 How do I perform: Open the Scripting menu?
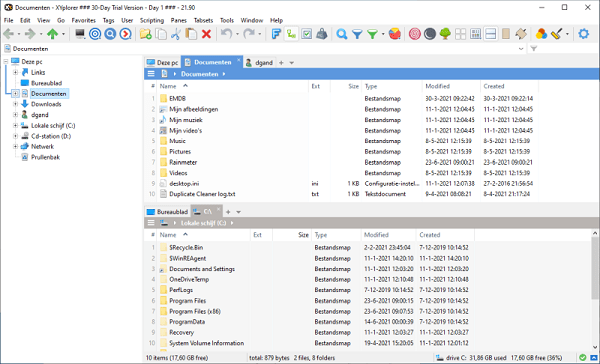(152, 20)
